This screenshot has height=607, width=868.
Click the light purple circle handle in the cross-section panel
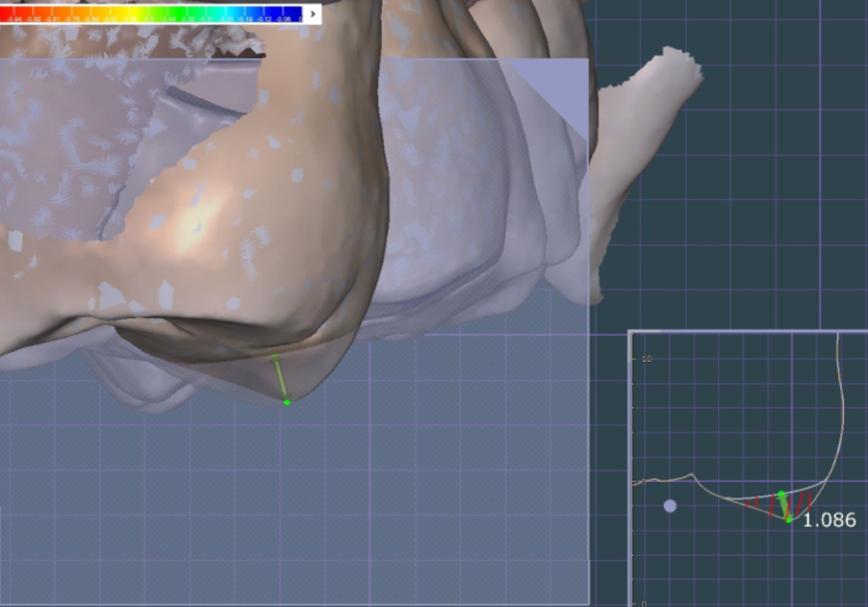tap(669, 506)
